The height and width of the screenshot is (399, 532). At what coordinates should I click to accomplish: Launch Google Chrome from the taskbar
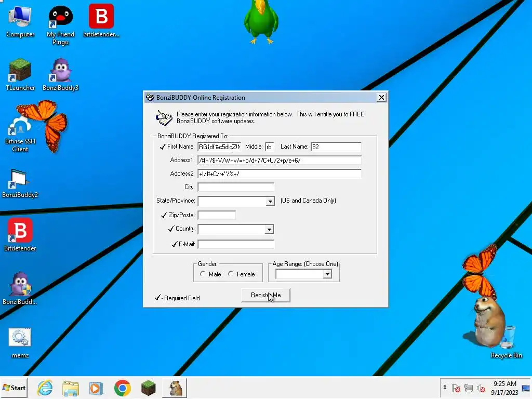[123, 388]
